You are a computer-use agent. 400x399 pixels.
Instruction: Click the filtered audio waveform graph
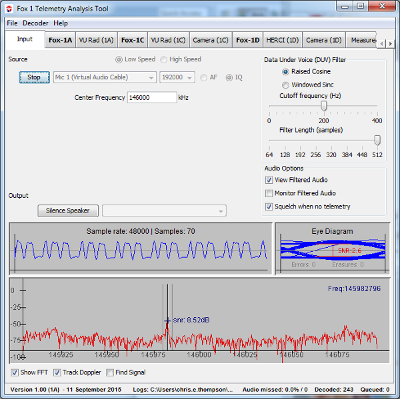(141, 249)
